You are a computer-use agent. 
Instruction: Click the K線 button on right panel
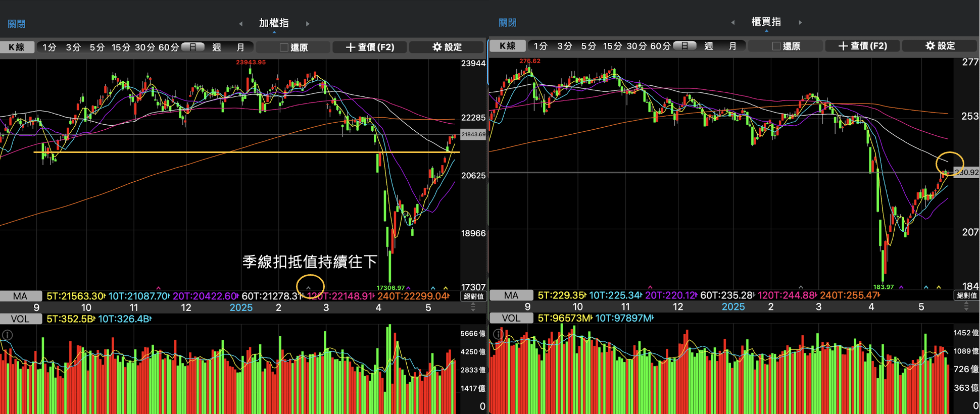pos(508,46)
